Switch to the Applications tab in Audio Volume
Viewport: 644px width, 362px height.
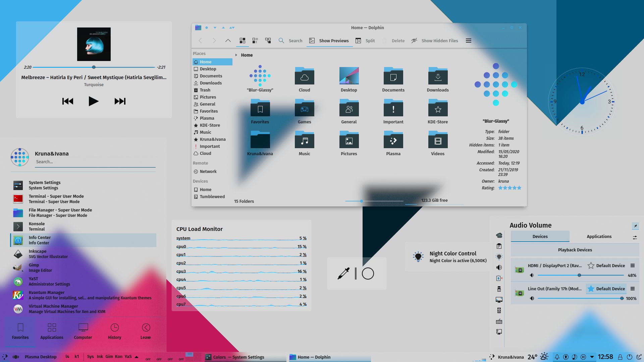pos(599,236)
